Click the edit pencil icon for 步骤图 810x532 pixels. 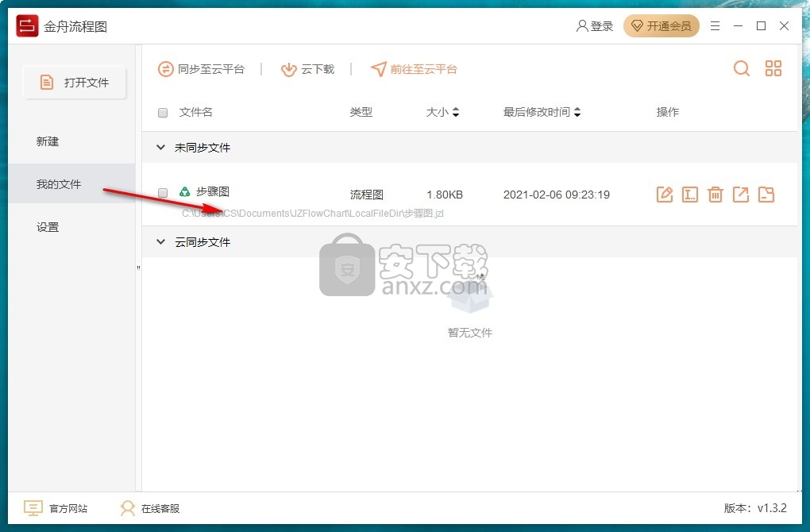point(665,195)
